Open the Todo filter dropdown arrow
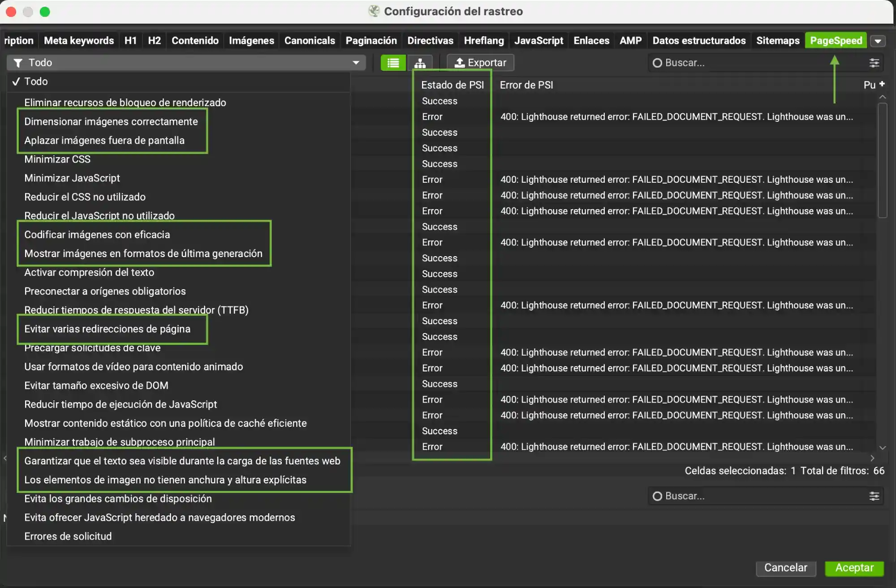The image size is (896, 588). [356, 63]
